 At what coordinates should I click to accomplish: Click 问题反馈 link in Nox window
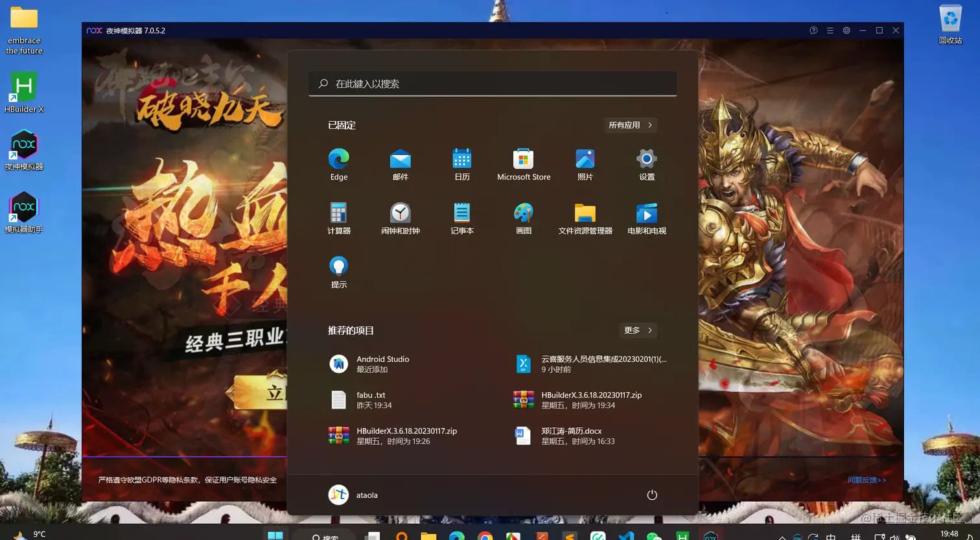click(867, 480)
